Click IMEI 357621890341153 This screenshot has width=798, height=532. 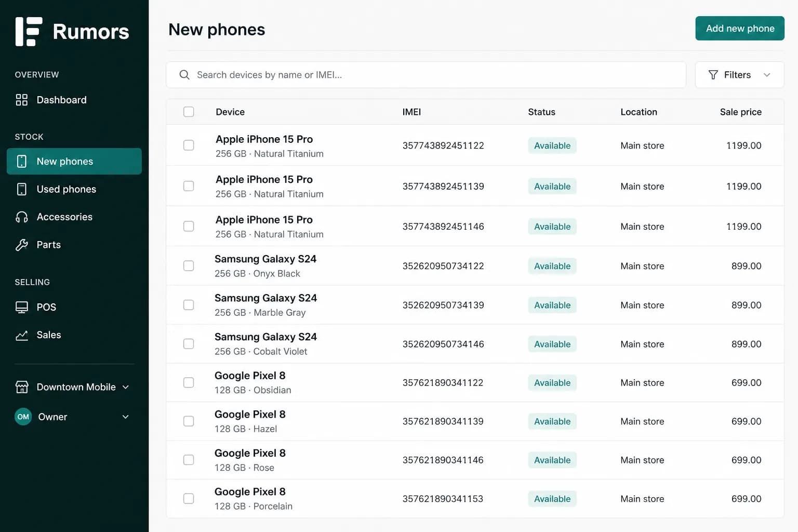443,499
